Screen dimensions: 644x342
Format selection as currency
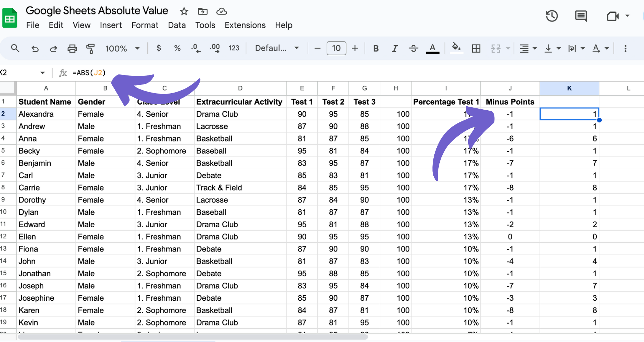pyautogui.click(x=159, y=48)
